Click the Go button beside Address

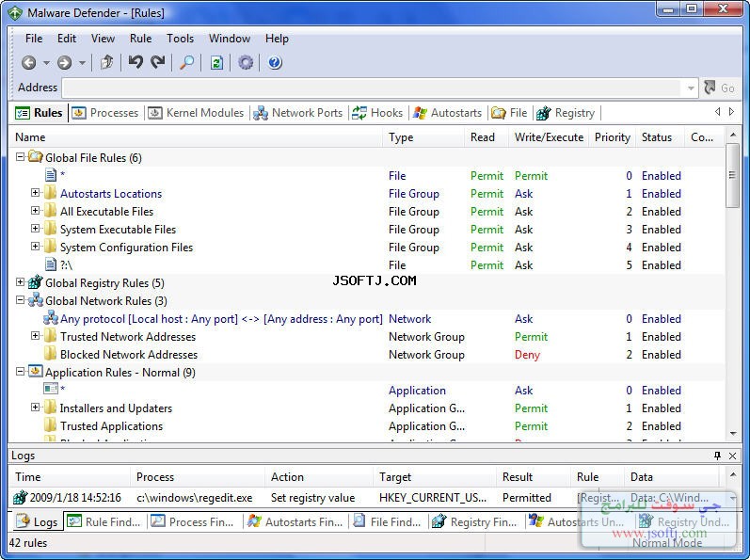pyautogui.click(x=719, y=88)
